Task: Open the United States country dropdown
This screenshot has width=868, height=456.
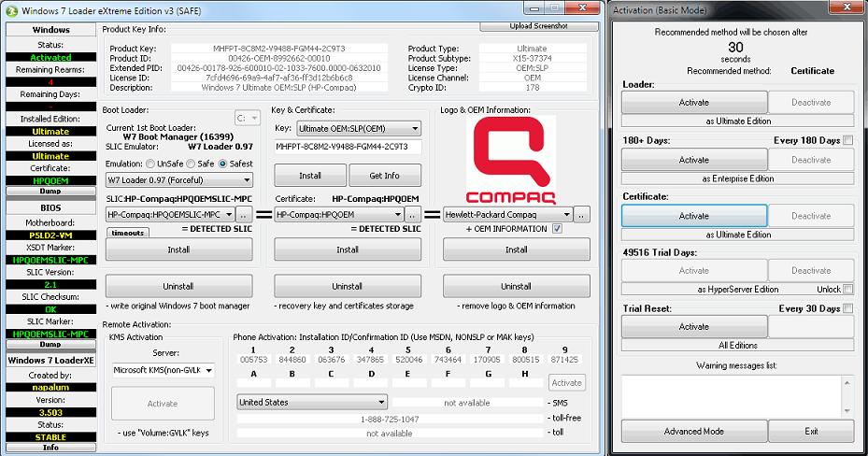Action: coord(312,403)
